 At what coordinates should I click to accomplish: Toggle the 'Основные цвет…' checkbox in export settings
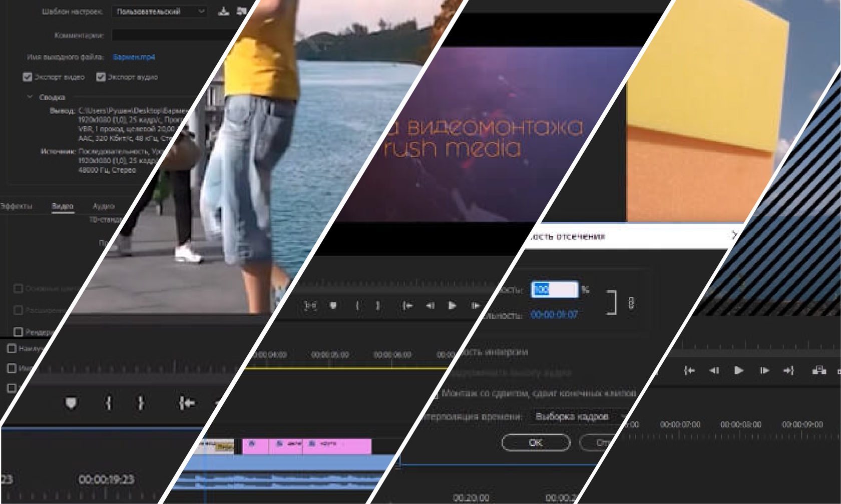(19, 288)
